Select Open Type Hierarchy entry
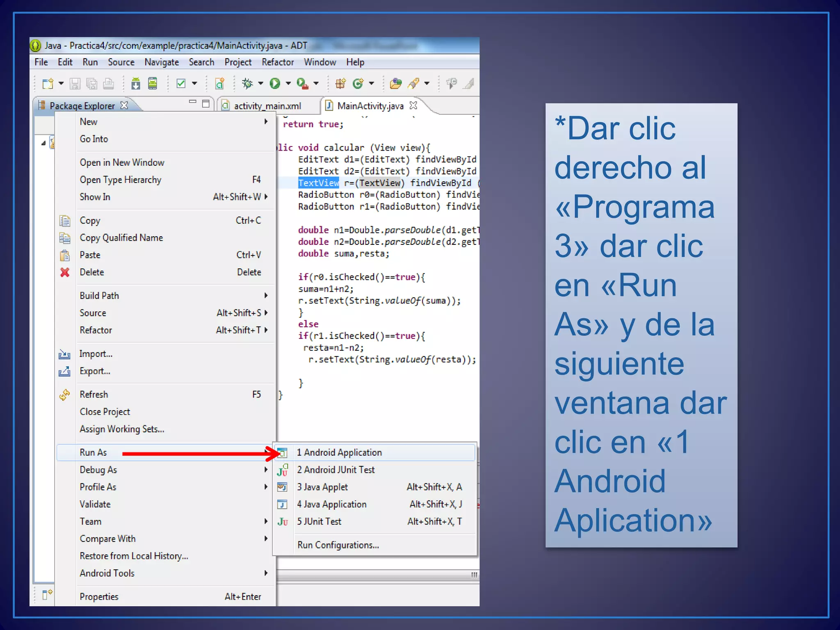Screen dimensions: 840x630 165,180
